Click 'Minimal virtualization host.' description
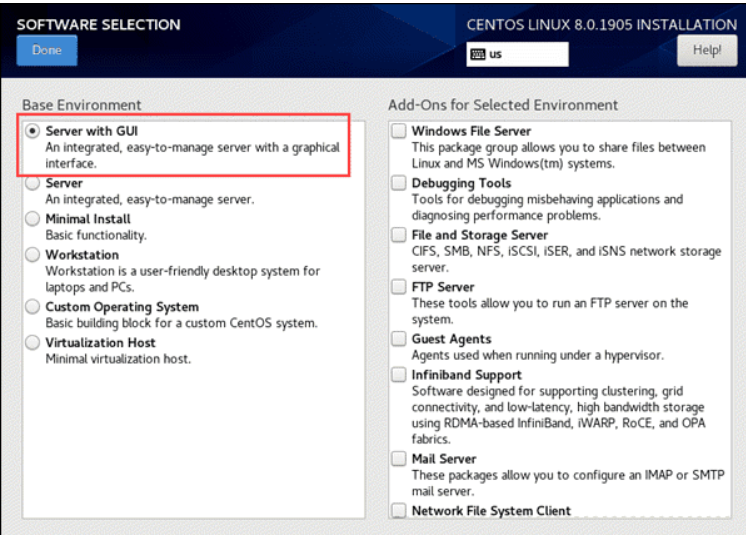 pos(118,359)
